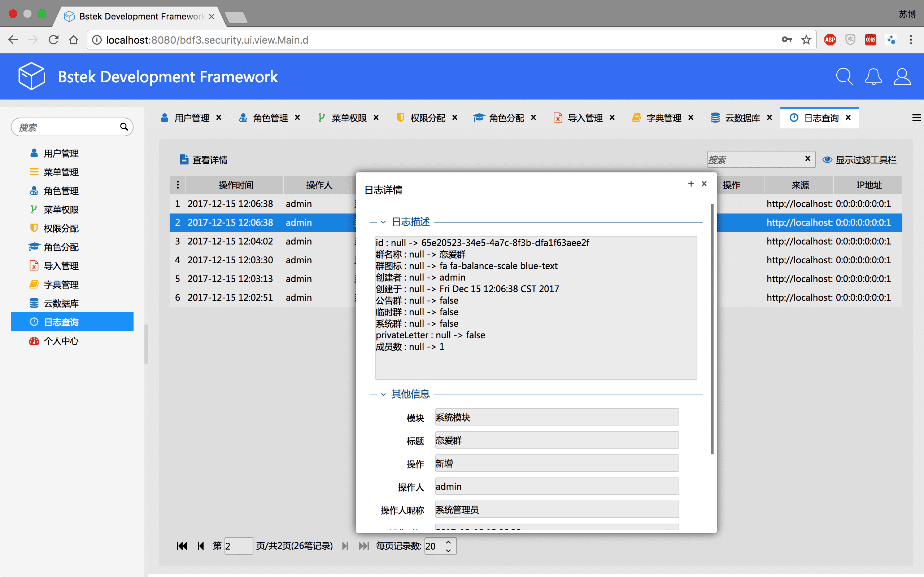
Task: Click the sidebar search magnifier icon
Action: click(x=124, y=127)
